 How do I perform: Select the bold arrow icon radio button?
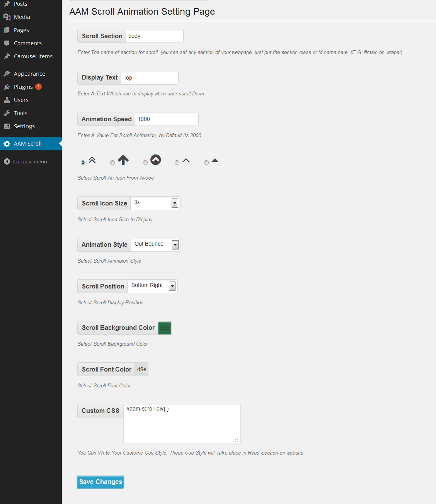pos(112,163)
